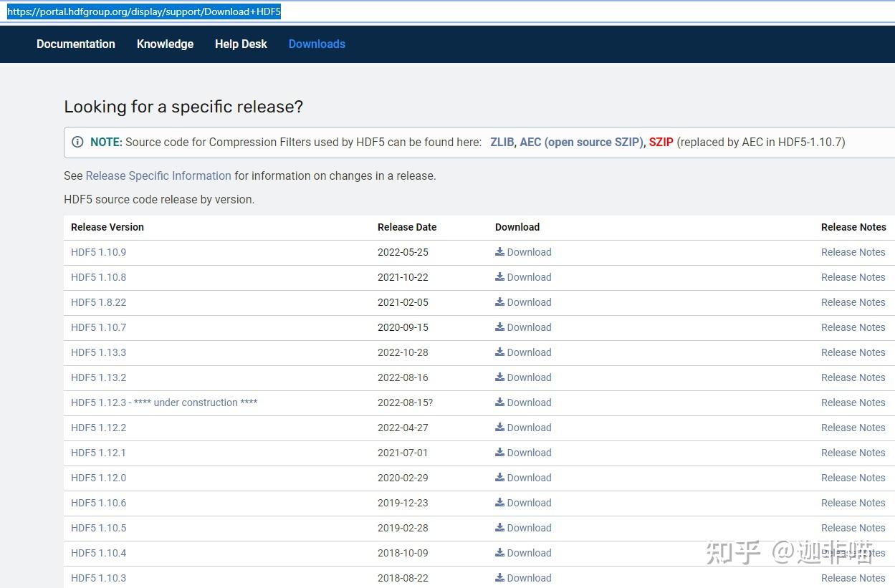Open the HDF5 1.10.9 version link

(98, 252)
